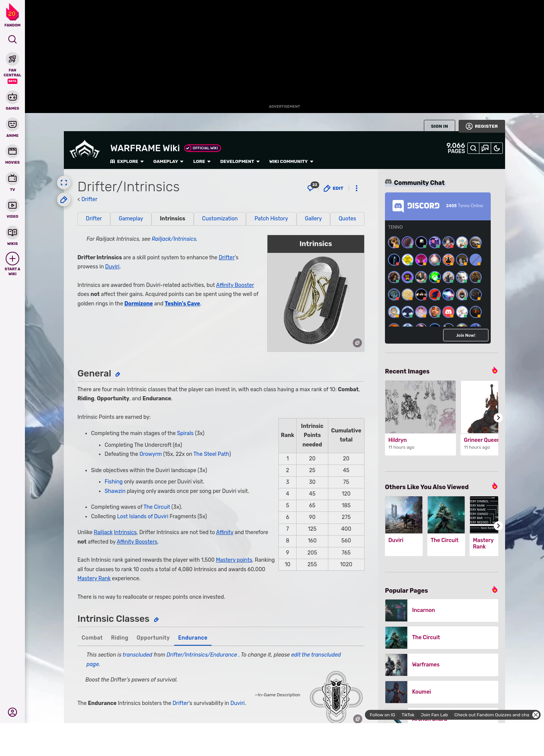Click the Edit page button

click(334, 188)
